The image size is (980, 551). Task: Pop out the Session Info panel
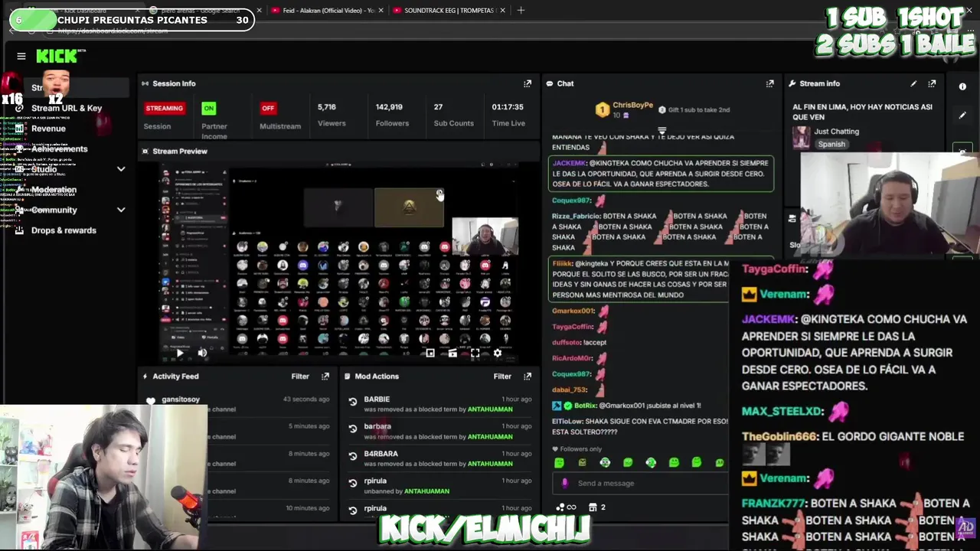click(528, 83)
